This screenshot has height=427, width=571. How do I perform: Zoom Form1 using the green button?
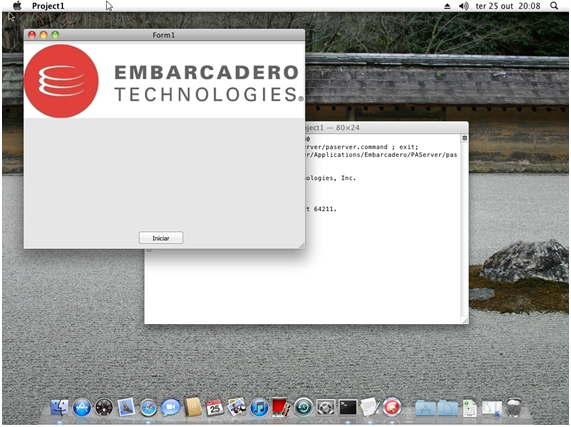click(55, 35)
